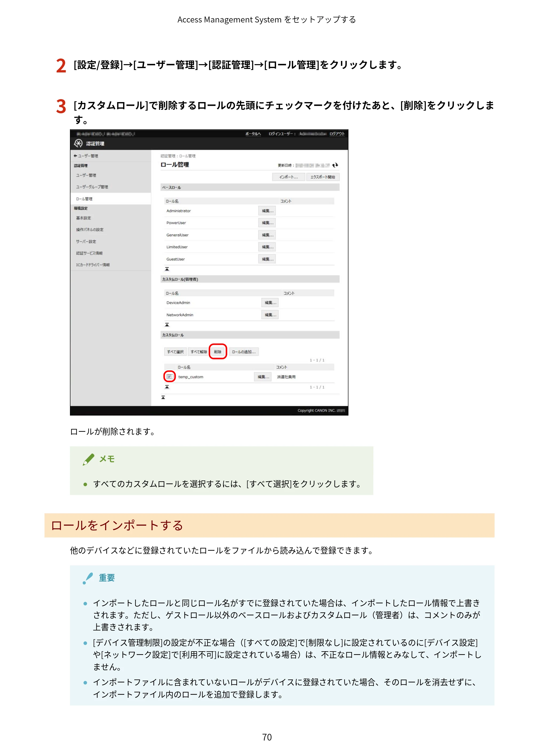Click the 認証管理 logo icon in header
534x756 pixels.
(x=78, y=143)
